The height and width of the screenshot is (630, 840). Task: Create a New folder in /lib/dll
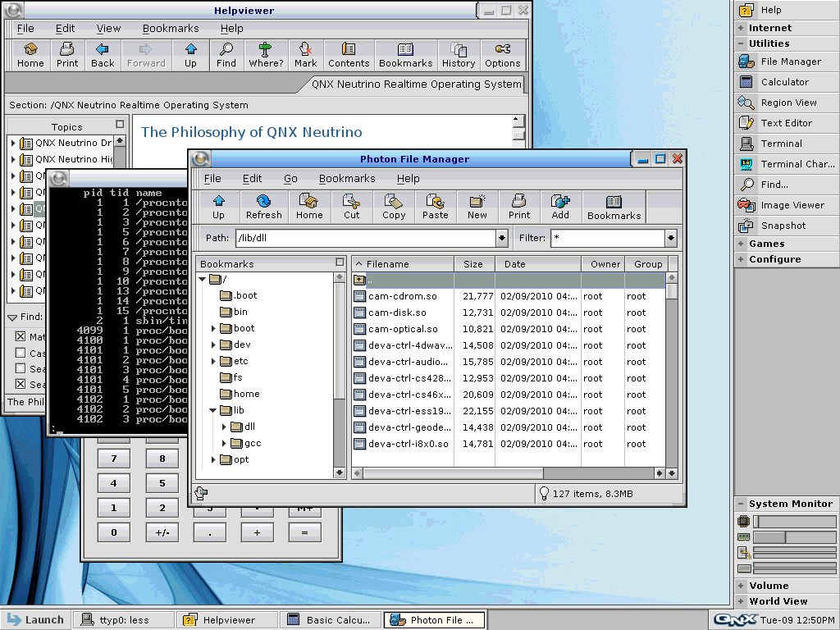[477, 206]
